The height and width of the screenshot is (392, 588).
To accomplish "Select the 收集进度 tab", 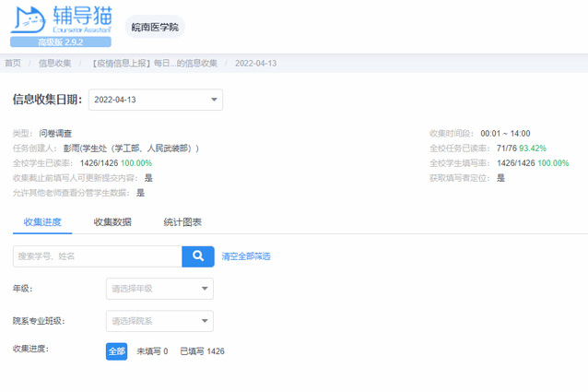I will coord(42,221).
